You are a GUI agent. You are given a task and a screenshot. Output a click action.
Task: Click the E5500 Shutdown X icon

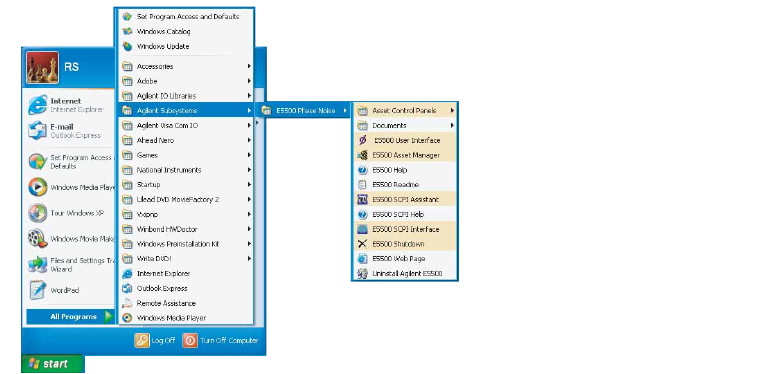tap(362, 244)
